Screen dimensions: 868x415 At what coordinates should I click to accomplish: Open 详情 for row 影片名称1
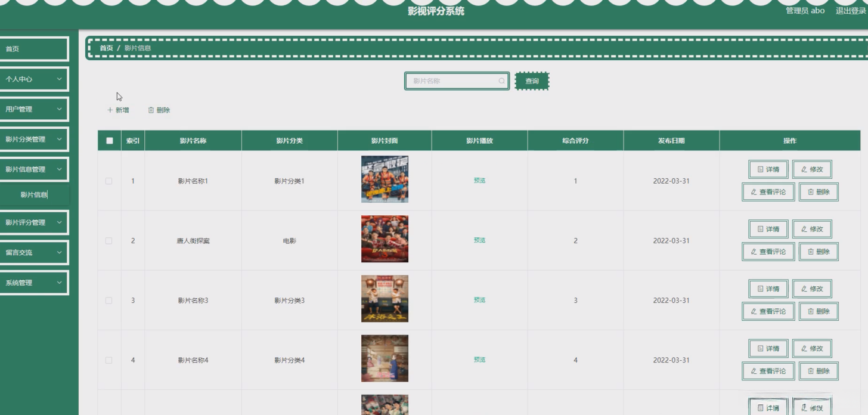[x=768, y=169]
